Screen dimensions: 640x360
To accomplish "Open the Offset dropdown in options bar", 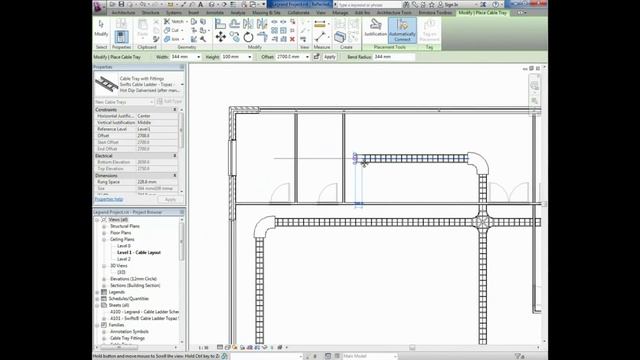I will pos(307,57).
